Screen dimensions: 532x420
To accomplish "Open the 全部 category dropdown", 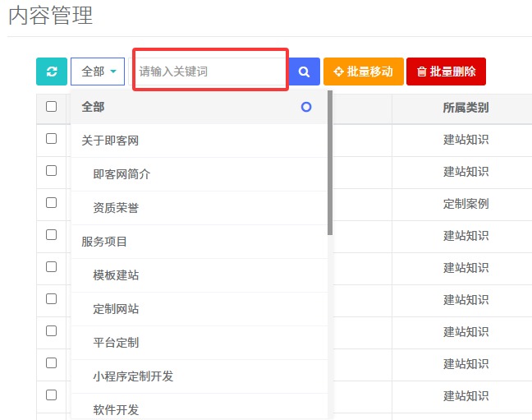I will [x=98, y=72].
